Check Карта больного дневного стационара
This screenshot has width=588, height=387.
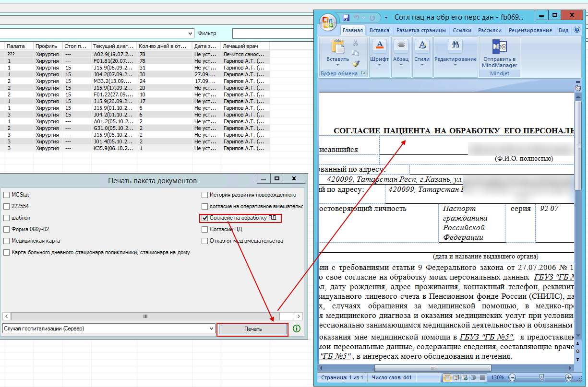click(6, 252)
